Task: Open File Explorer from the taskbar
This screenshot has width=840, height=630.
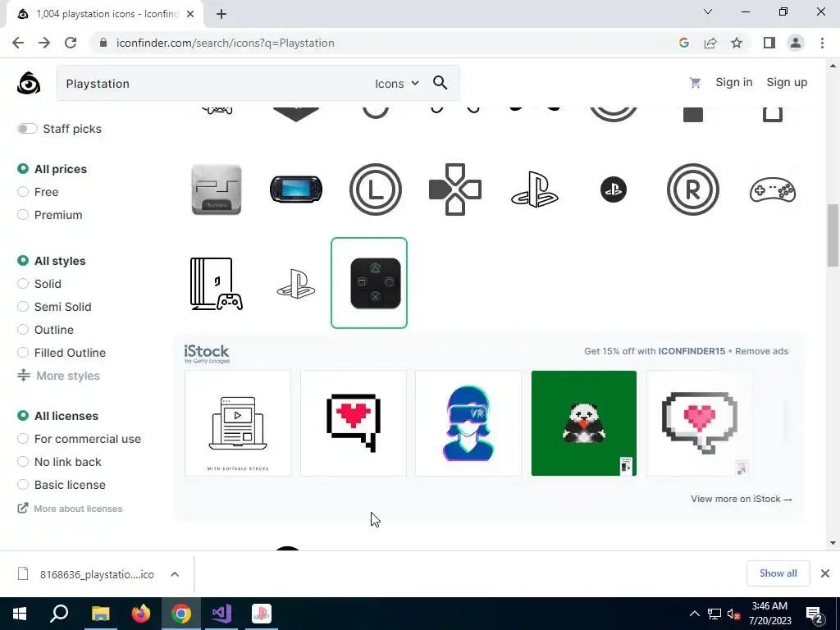Action: pos(101,614)
